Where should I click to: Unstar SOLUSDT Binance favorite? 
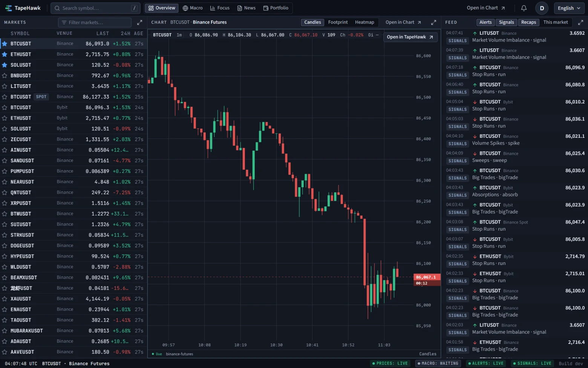[x=5, y=65]
